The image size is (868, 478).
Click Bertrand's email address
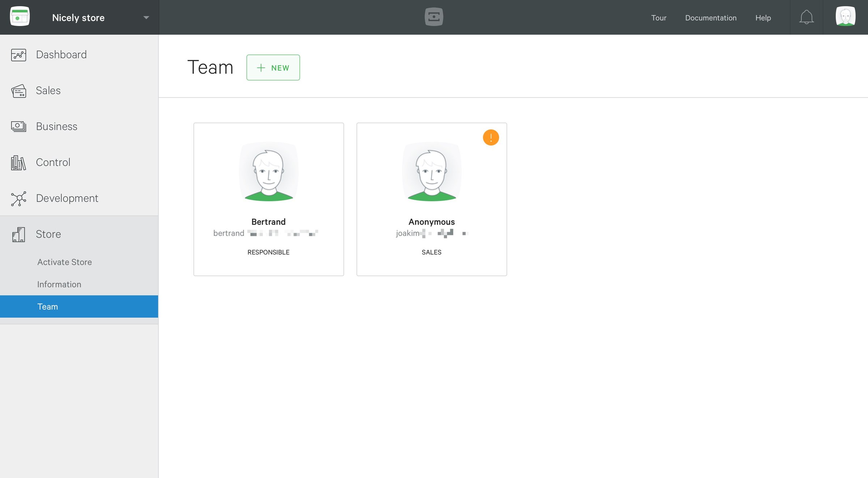point(265,233)
